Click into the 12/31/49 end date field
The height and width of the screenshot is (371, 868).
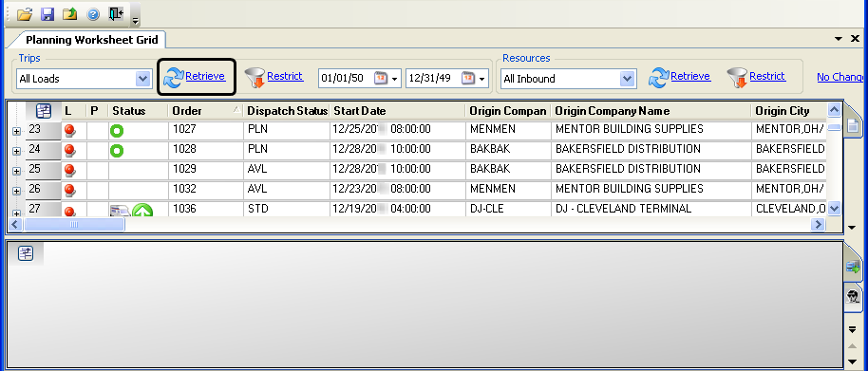coord(431,79)
